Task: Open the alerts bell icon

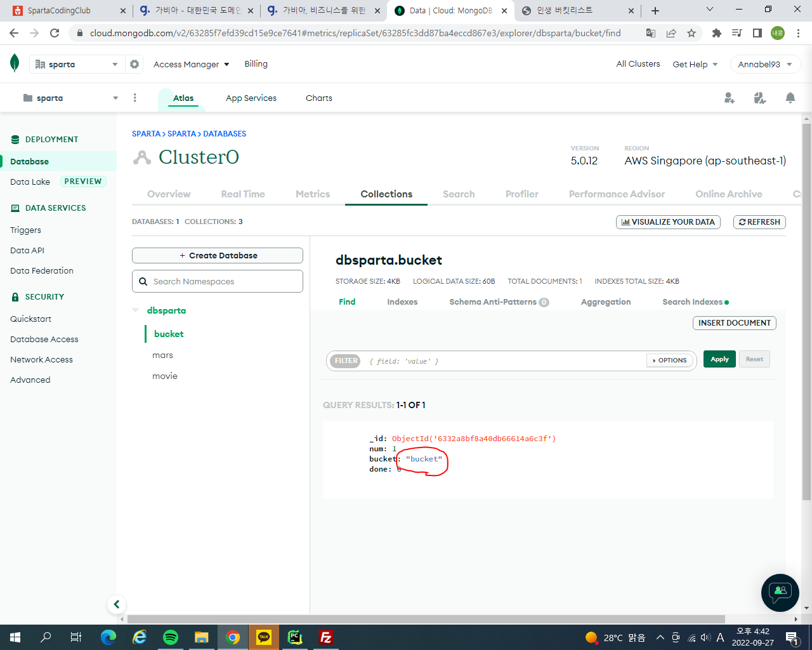Action: point(790,98)
